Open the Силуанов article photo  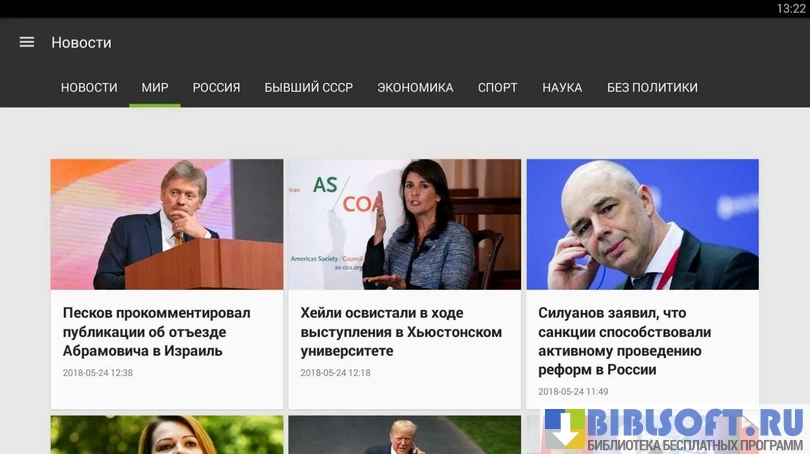(x=643, y=224)
